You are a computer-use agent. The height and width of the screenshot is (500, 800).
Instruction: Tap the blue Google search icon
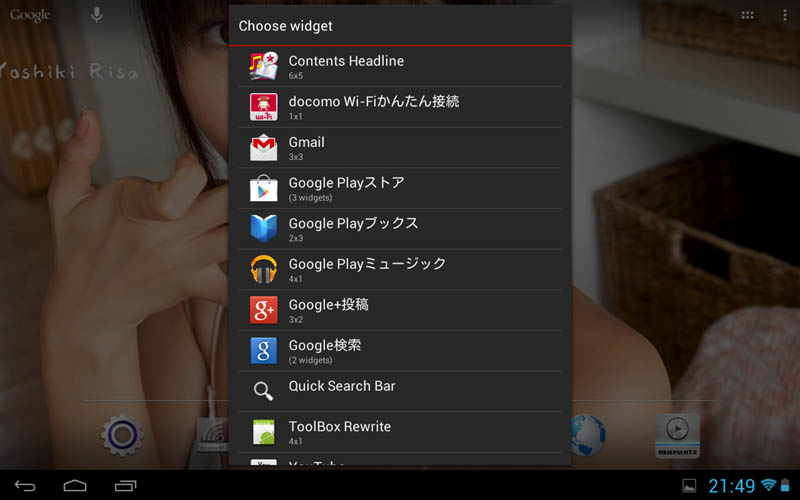pyautogui.click(x=263, y=351)
